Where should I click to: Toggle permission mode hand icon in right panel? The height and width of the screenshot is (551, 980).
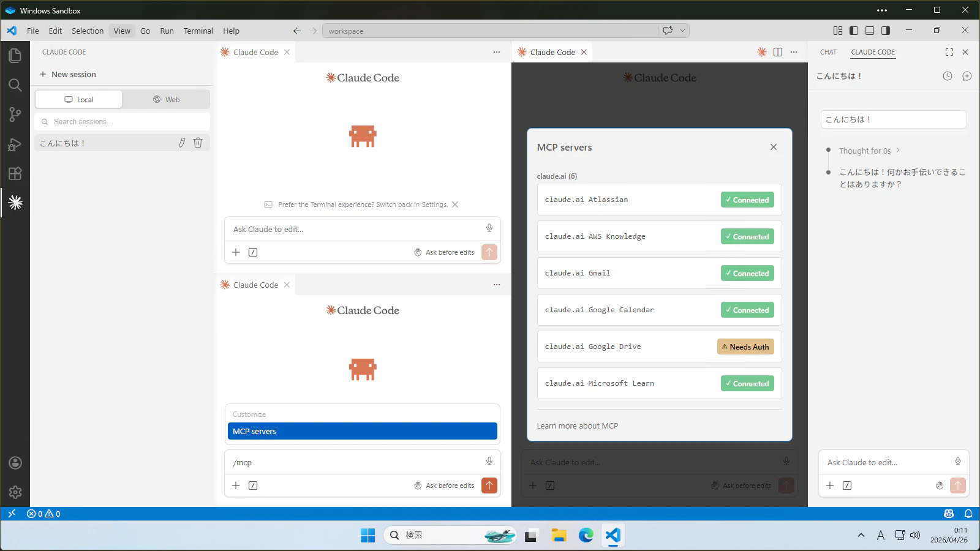tap(940, 485)
